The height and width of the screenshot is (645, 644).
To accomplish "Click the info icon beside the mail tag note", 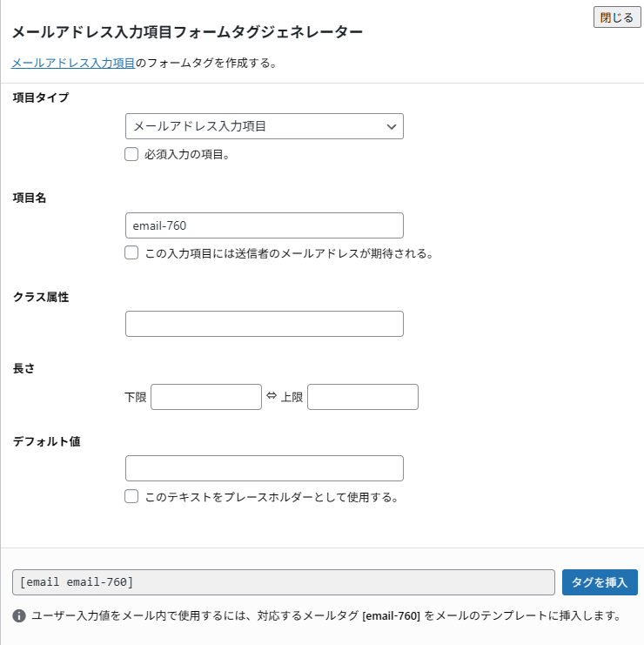I will 19,616.
